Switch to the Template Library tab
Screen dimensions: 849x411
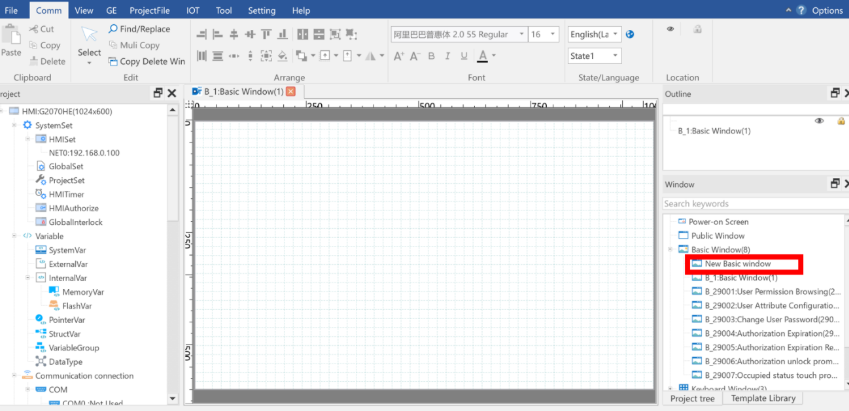pos(763,398)
